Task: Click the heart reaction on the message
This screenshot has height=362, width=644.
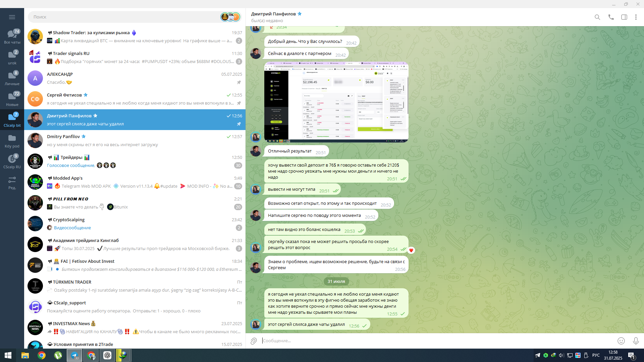Action: [411, 250]
